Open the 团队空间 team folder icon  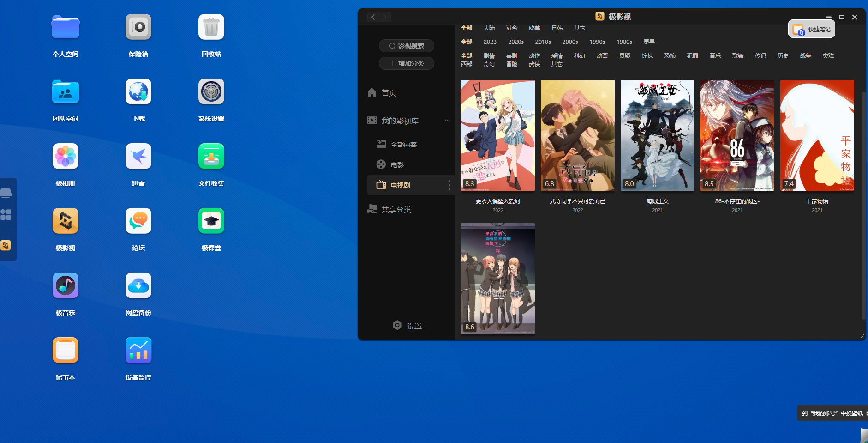click(x=66, y=92)
